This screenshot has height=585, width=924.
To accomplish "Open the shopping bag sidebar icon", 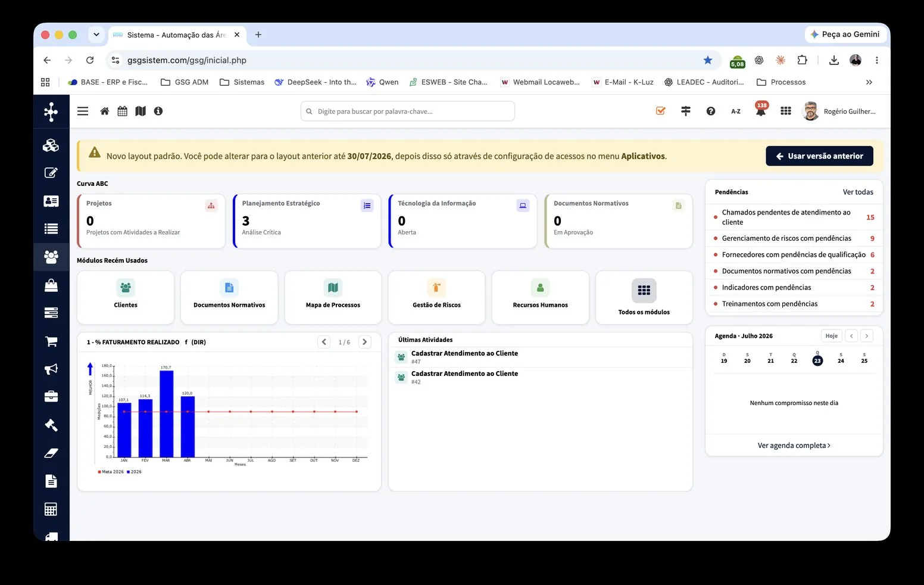I will click(x=51, y=285).
